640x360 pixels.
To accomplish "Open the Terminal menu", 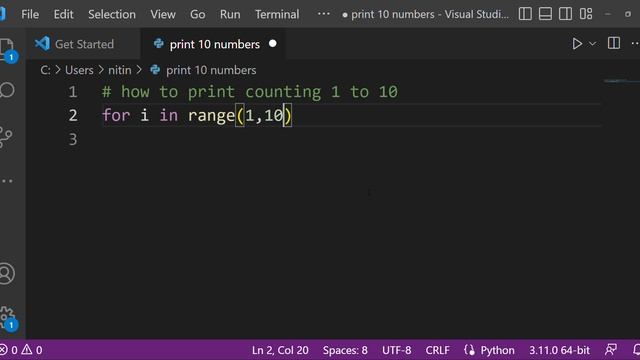I will (x=277, y=14).
